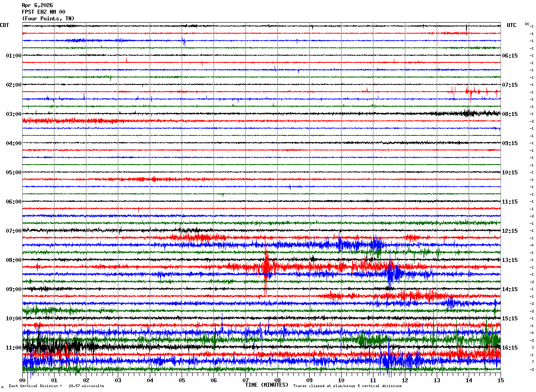Click the 08:15 UTC time label
The image size is (536, 392).
click(510, 114)
